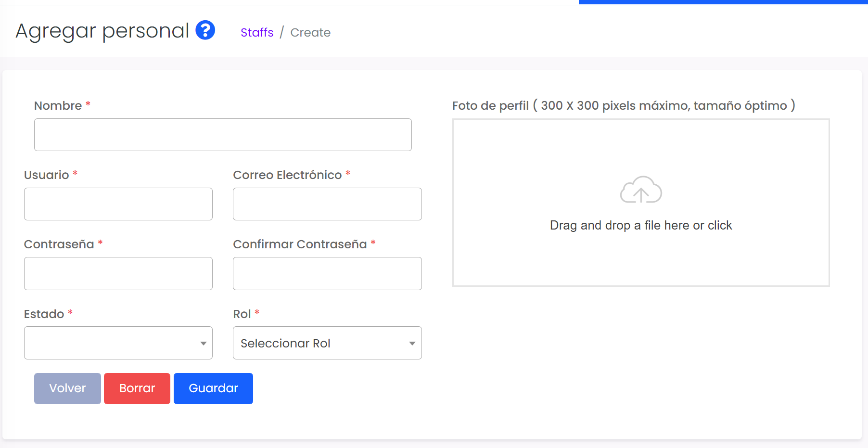Screen dimensions: 868x448
Task: Click the 'Drag and drop a file' text
Action: point(640,225)
